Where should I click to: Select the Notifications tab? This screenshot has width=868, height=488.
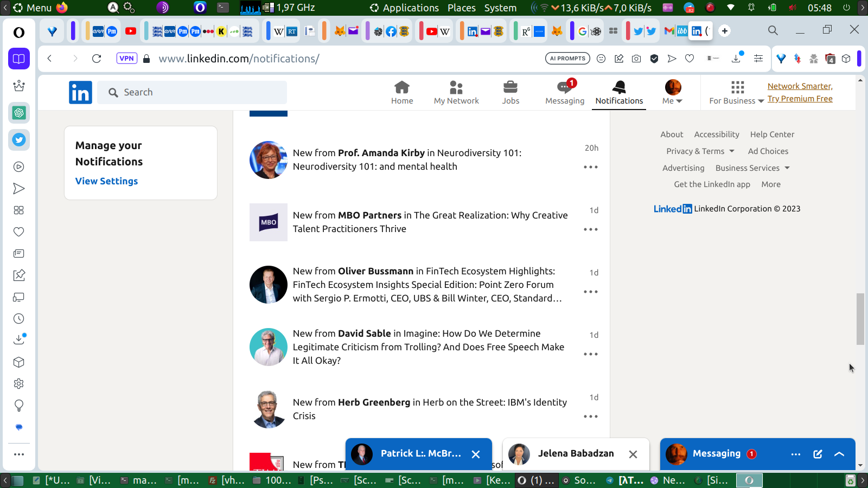tap(619, 92)
